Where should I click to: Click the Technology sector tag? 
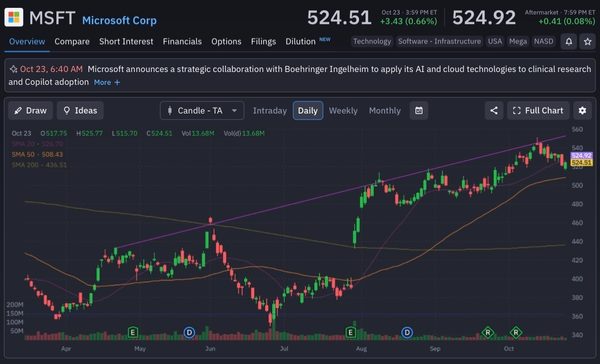pos(372,41)
